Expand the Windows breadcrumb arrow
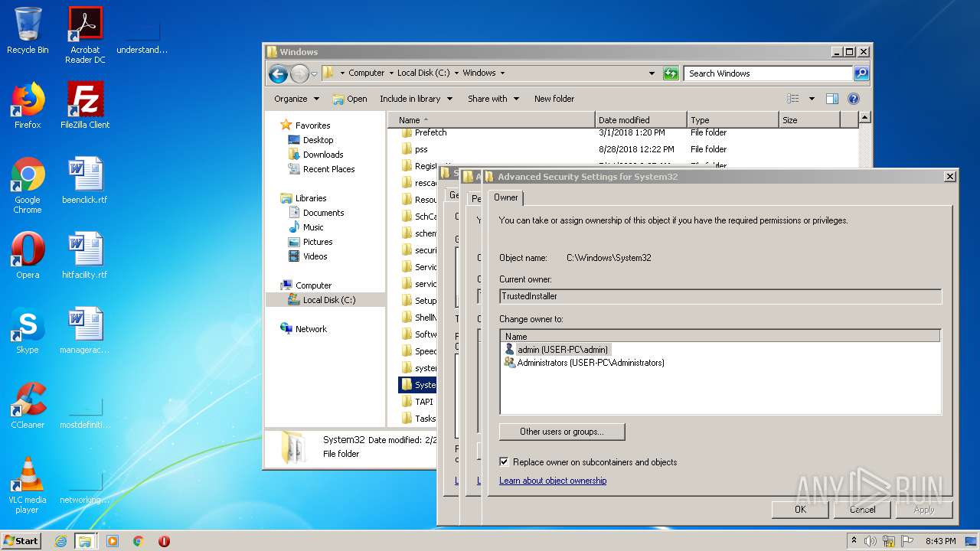980x551 pixels. pyautogui.click(x=502, y=73)
